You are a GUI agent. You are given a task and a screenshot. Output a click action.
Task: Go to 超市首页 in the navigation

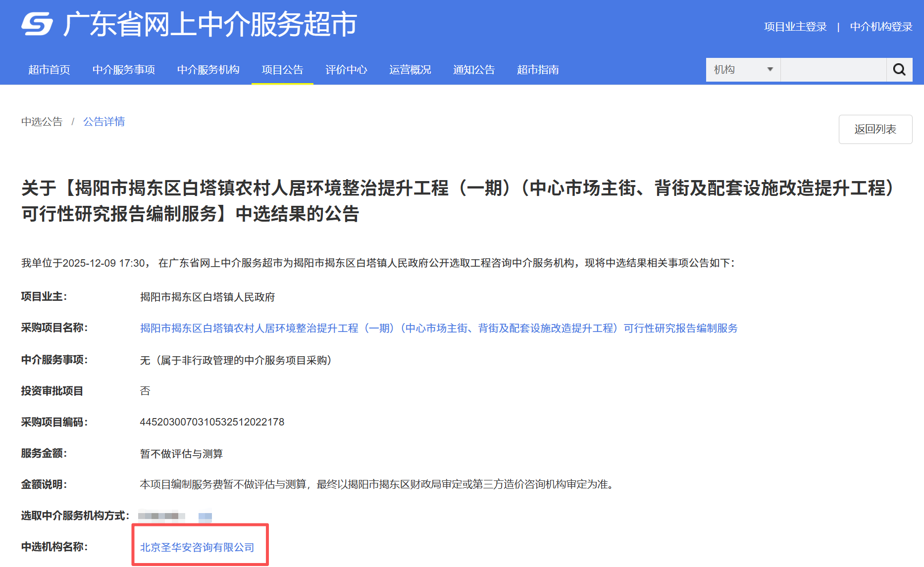pyautogui.click(x=49, y=70)
